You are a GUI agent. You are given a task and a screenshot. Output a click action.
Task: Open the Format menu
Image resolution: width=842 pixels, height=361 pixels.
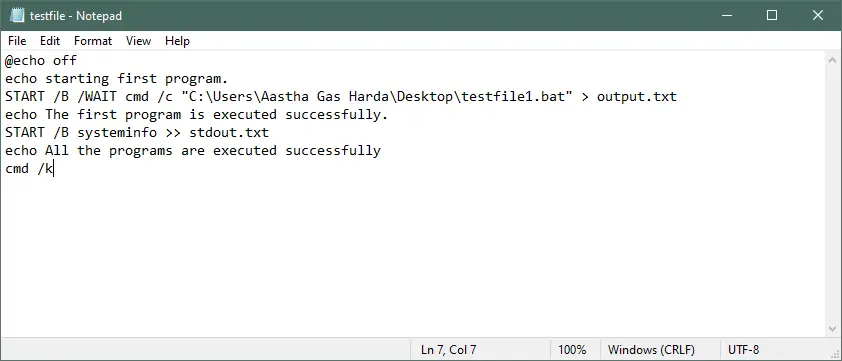pyautogui.click(x=93, y=41)
